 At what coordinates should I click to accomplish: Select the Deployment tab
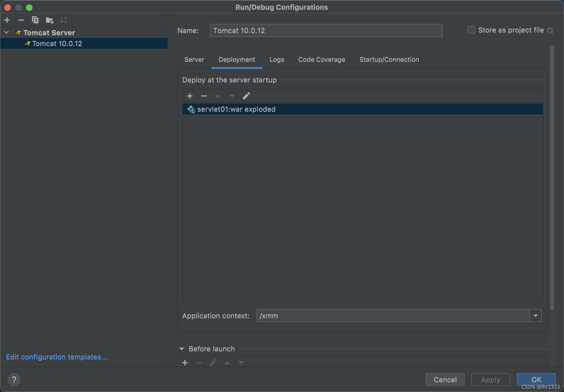click(237, 60)
